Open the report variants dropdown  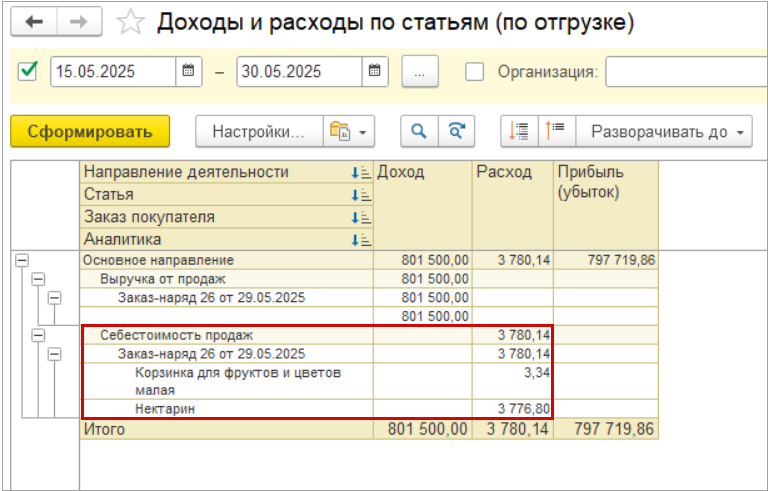point(349,131)
